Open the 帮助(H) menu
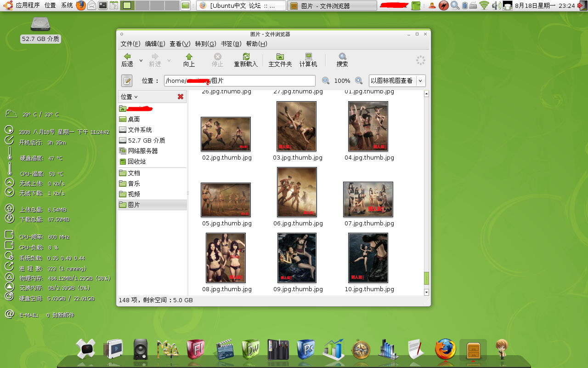The height and width of the screenshot is (368, 588). pyautogui.click(x=256, y=44)
